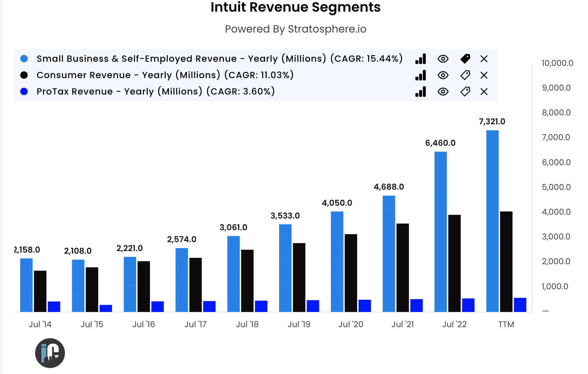Screen dimensions: 588x374
Task: Remove Small Business series with X icon
Action: click(484, 59)
